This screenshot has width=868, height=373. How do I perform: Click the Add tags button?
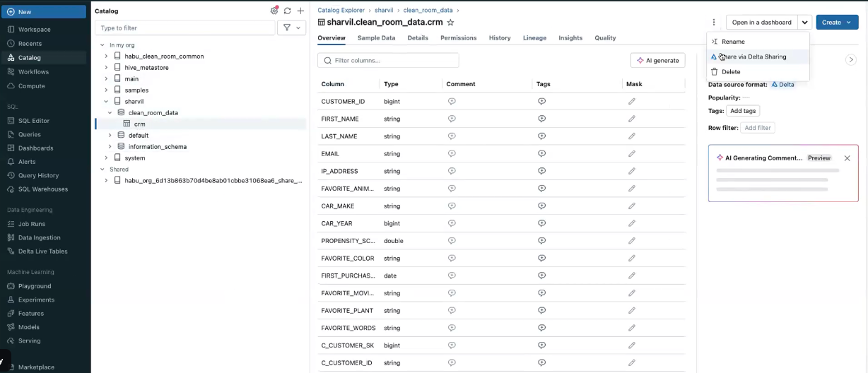pos(743,111)
